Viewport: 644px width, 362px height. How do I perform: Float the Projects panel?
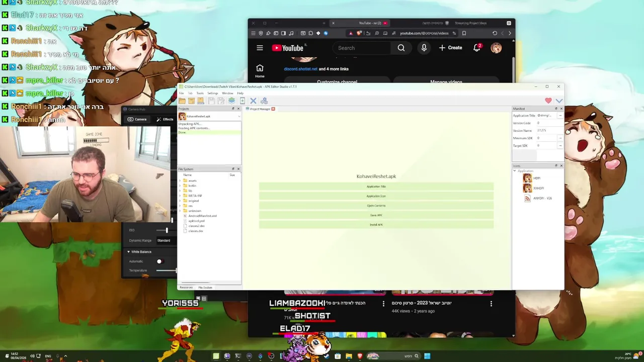[x=233, y=109]
